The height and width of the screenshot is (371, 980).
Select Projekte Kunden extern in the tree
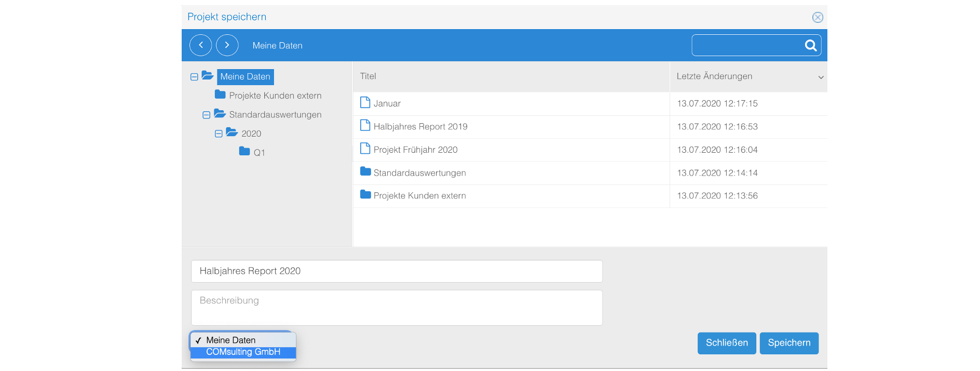pos(275,96)
